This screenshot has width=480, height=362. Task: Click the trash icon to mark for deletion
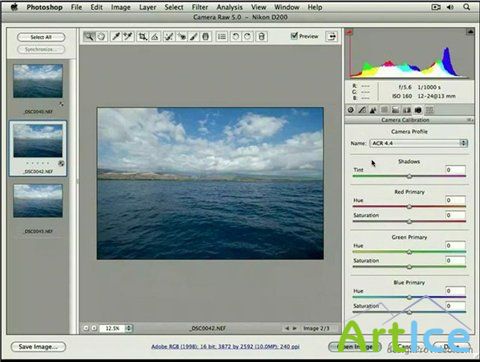point(262,36)
